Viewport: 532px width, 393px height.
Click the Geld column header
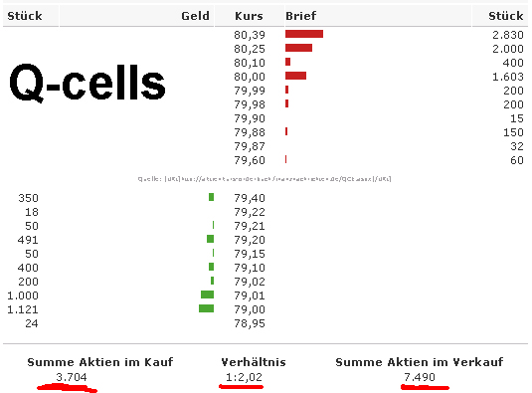pyautogui.click(x=195, y=16)
